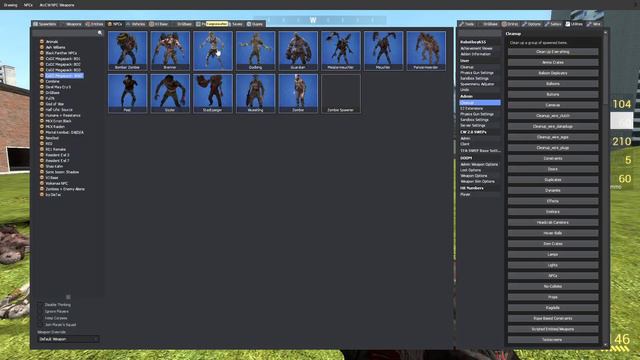The width and height of the screenshot is (640, 360).
Task: Click the God of War category icon
Action: tap(42, 104)
